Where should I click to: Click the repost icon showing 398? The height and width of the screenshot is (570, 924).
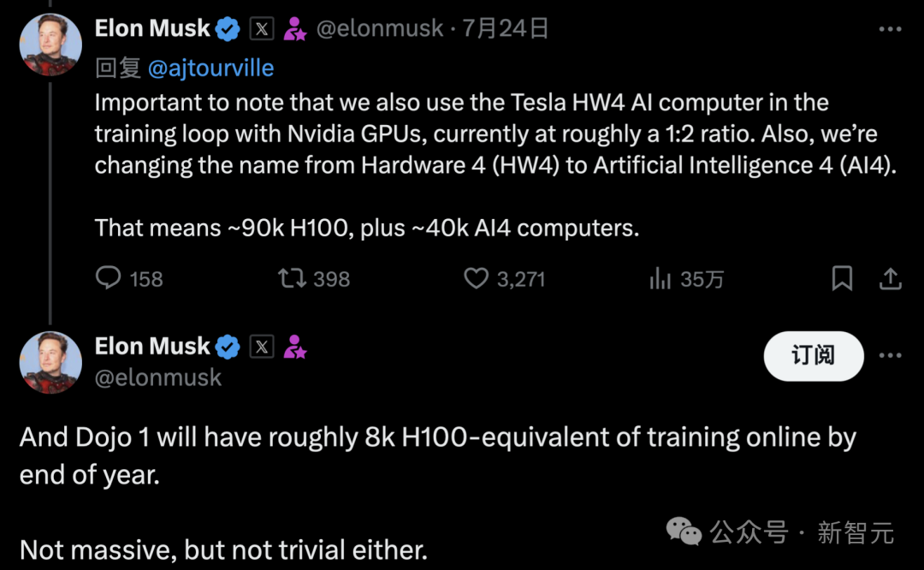[x=292, y=278]
